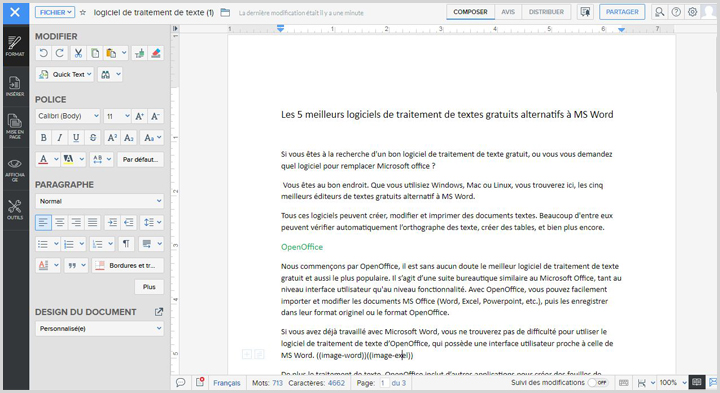Screen dimensions: 720x393
Task: Open the font size 11 dropdown
Action: 117,116
